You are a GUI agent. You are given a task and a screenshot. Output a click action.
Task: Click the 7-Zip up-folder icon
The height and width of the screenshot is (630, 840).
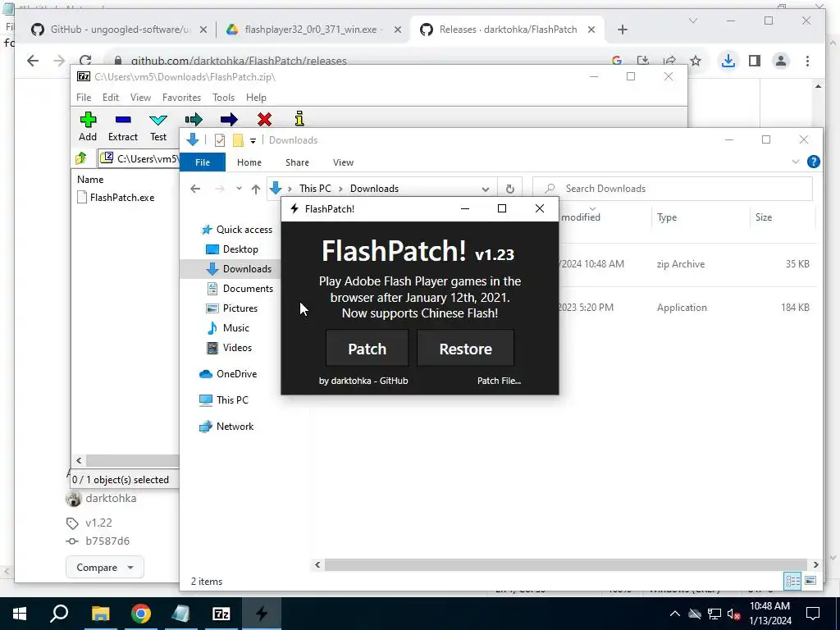point(81,158)
